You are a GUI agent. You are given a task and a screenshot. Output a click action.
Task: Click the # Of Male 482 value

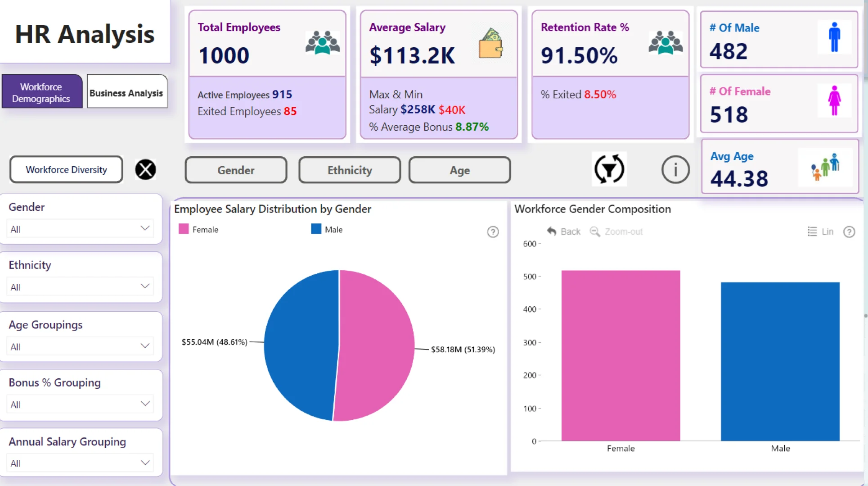click(728, 51)
